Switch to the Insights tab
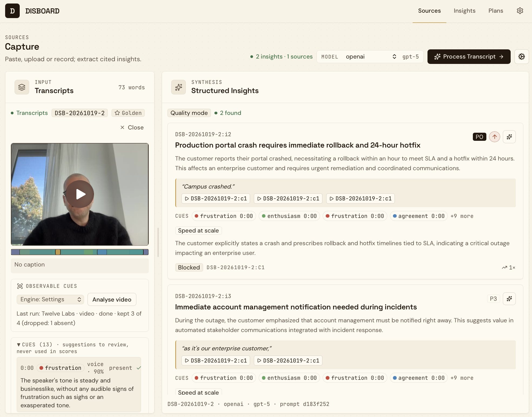532x417 pixels. coord(464,11)
